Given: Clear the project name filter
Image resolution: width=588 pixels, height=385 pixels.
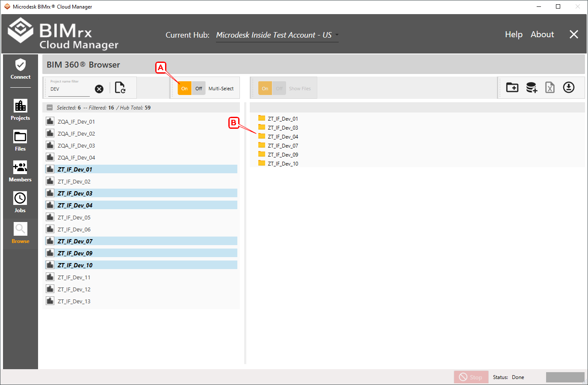Looking at the screenshot, I should [x=99, y=89].
